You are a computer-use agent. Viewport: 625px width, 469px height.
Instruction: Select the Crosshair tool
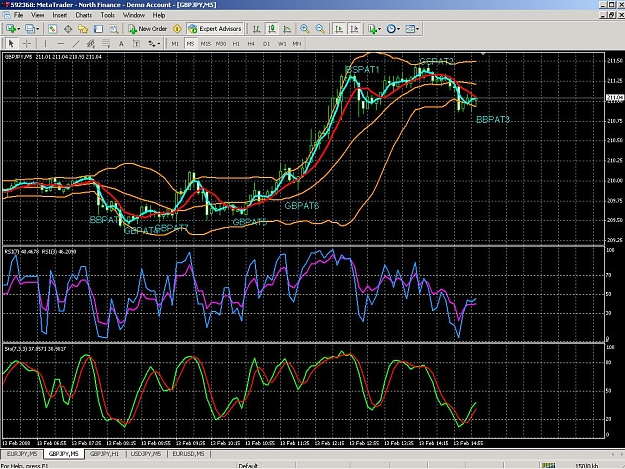click(x=27, y=43)
